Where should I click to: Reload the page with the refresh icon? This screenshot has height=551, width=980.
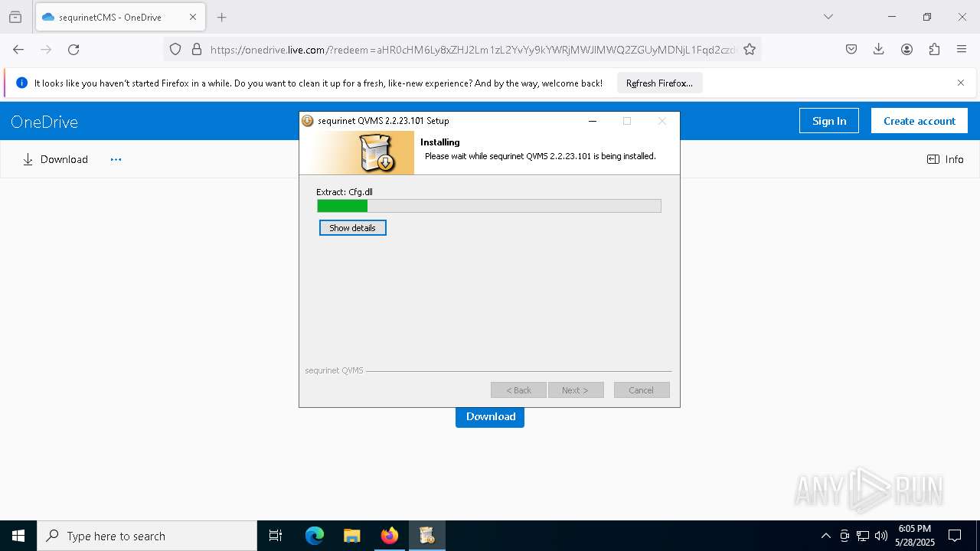(73, 49)
